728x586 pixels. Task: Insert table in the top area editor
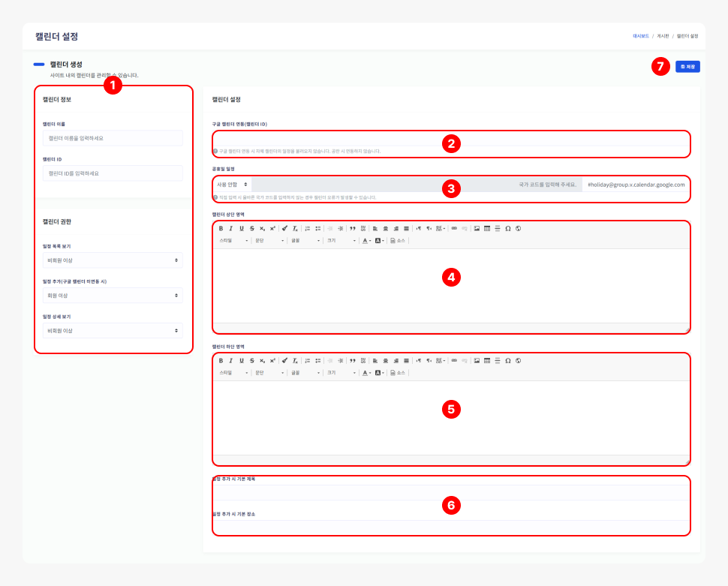point(487,228)
